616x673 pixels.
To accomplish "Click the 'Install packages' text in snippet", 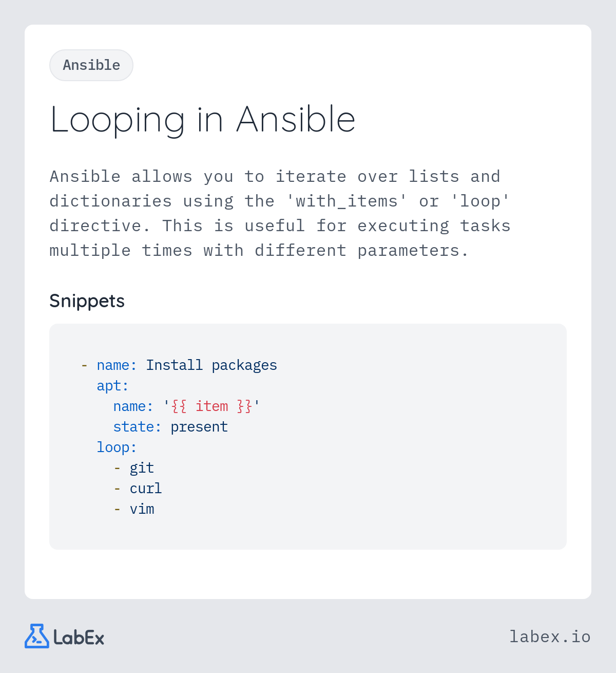I will coord(211,365).
